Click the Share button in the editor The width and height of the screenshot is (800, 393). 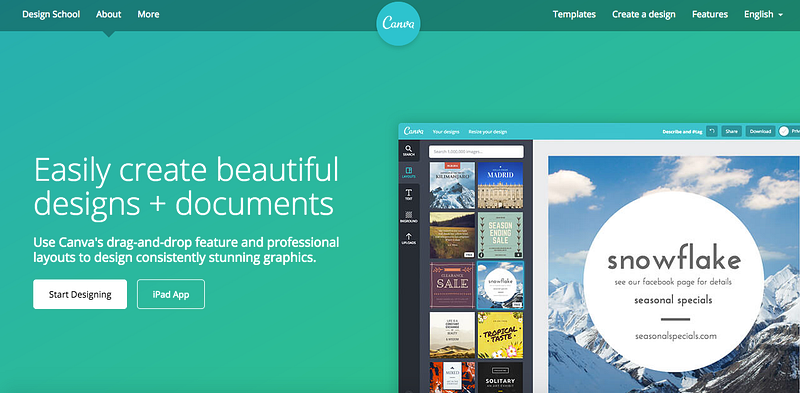731,131
